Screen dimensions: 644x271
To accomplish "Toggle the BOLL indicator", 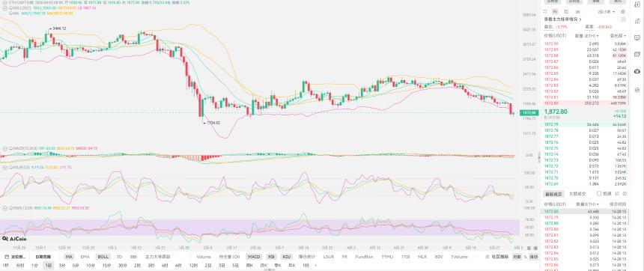I will click(103, 257).
